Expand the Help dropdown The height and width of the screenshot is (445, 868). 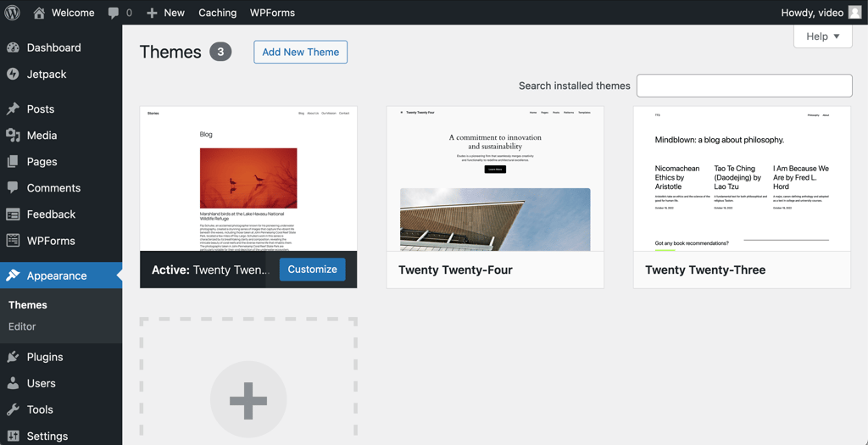[822, 36]
